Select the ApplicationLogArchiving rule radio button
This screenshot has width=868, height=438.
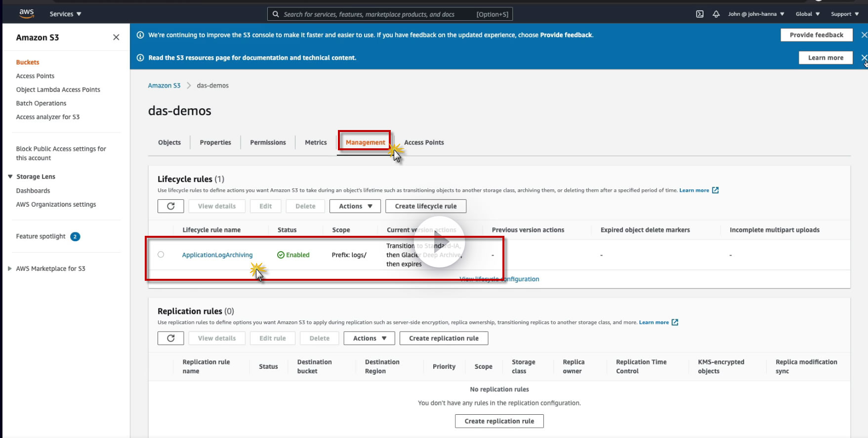pos(161,255)
